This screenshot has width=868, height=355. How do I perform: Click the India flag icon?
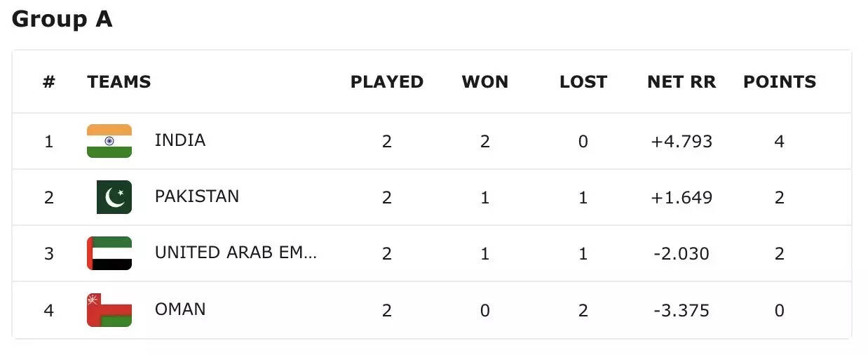tap(109, 141)
